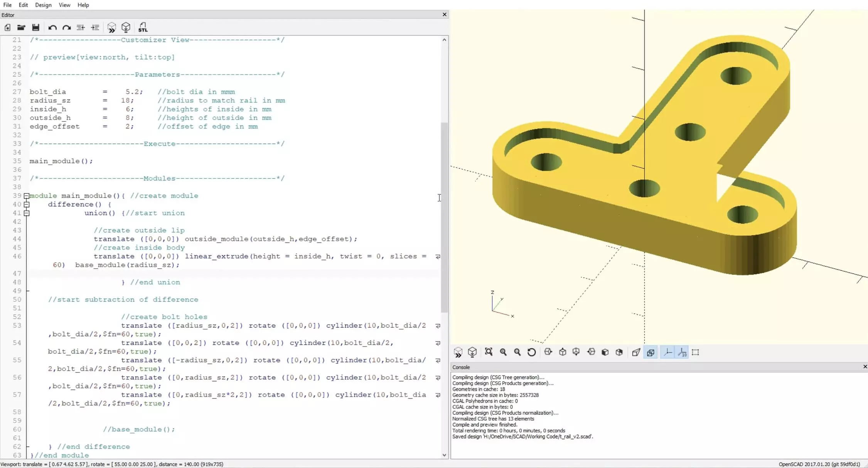Open the Edit menu
Image resolution: width=868 pixels, height=468 pixels.
tap(23, 5)
